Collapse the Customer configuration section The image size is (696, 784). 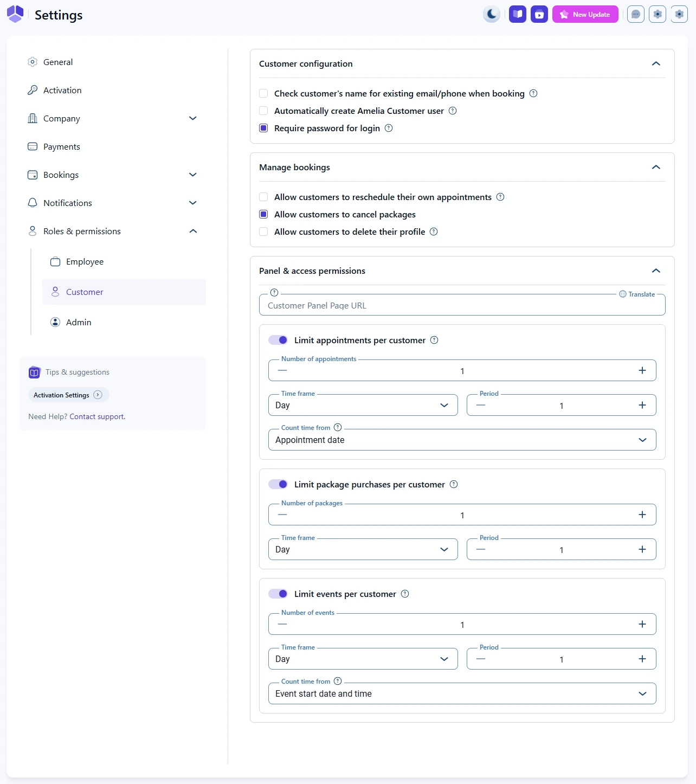656,64
